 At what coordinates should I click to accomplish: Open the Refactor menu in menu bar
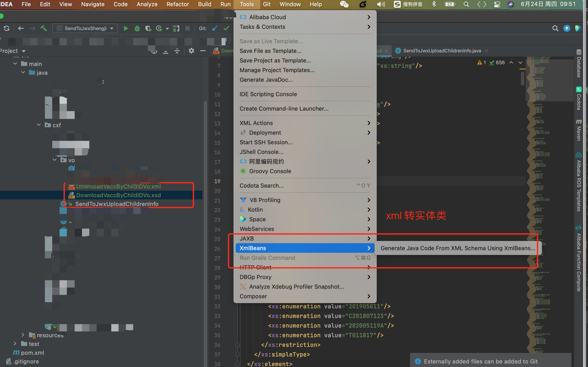click(x=178, y=4)
